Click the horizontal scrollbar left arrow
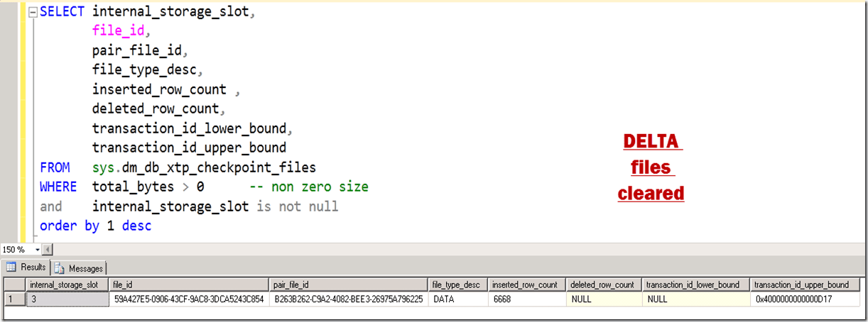The width and height of the screenshot is (868, 322). [48, 250]
